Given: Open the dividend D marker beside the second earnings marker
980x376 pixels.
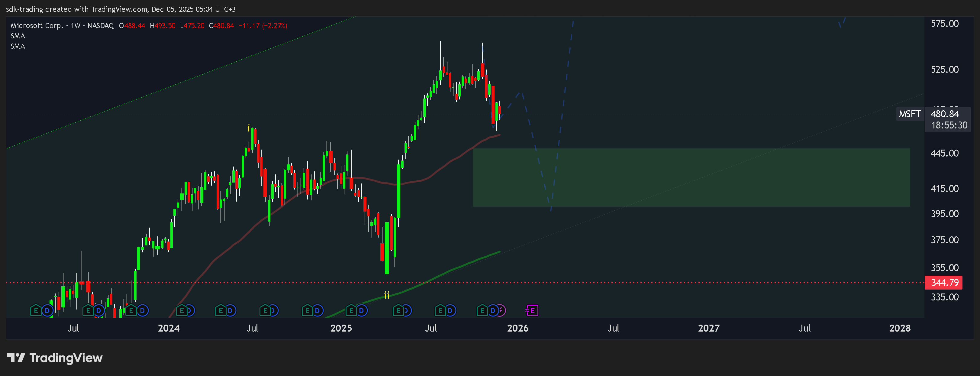Looking at the screenshot, I should (99, 310).
